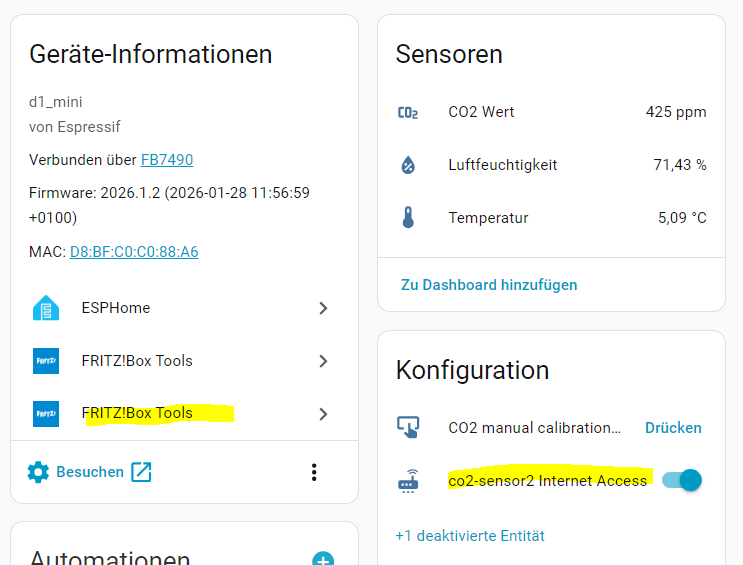Expand the ESPHome entry chevron

coord(323,308)
